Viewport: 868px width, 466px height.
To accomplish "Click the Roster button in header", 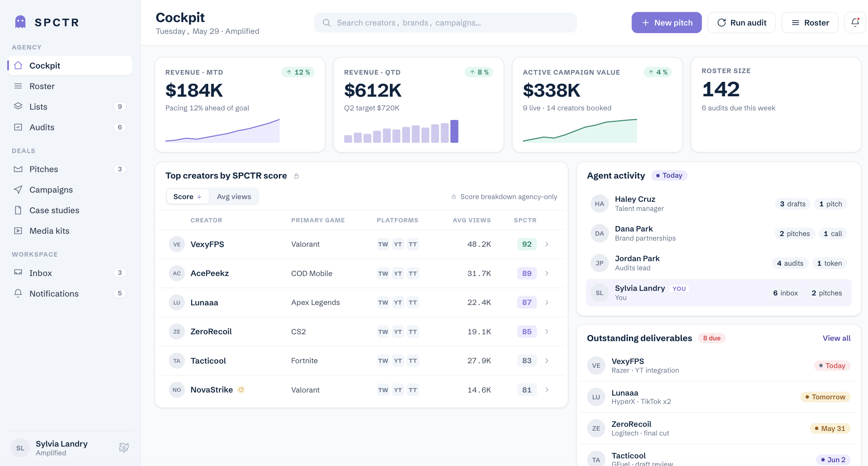I will tap(810, 23).
